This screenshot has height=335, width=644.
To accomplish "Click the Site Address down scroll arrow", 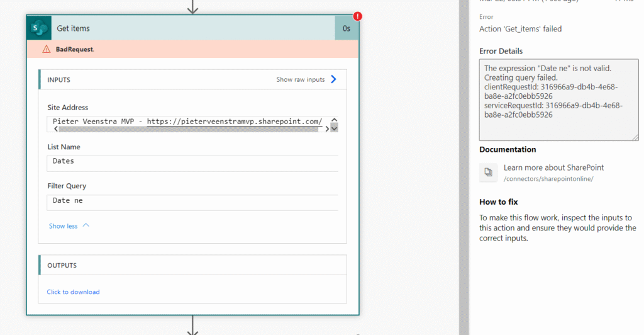I will coord(335,128).
